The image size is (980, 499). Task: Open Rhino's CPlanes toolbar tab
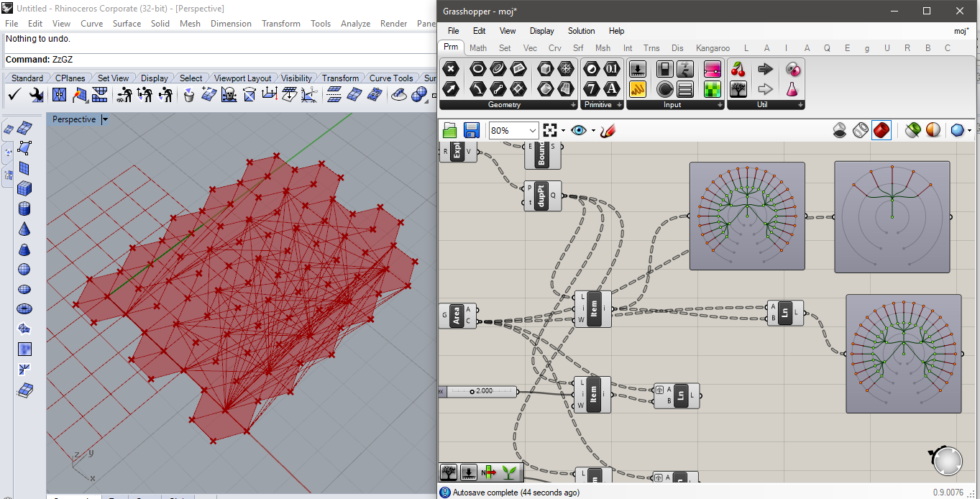70,78
